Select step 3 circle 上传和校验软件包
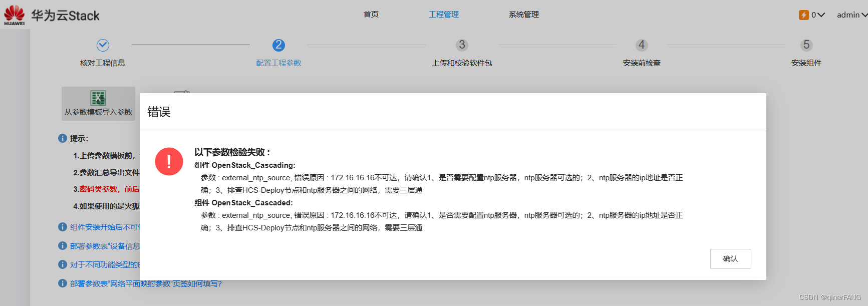The width and height of the screenshot is (868, 306). [x=462, y=45]
